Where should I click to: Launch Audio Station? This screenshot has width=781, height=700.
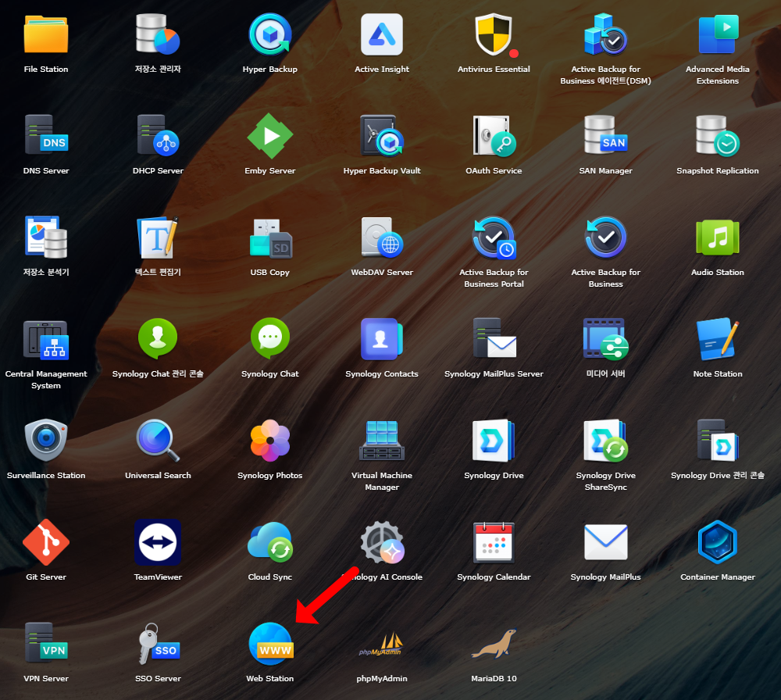point(718,237)
